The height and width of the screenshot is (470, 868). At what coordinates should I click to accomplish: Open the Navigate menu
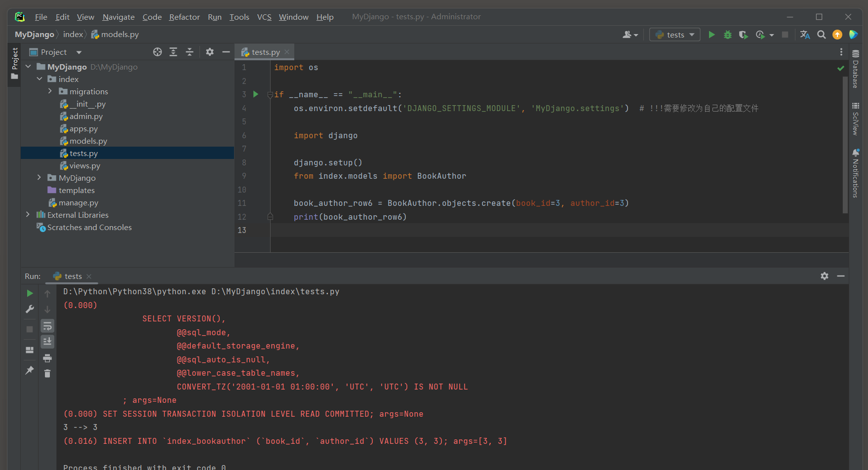pyautogui.click(x=118, y=17)
